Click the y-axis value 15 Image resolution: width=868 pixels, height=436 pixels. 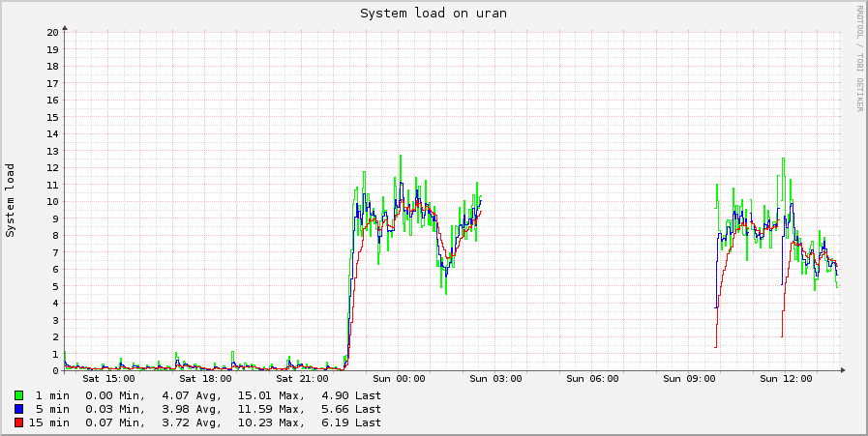tap(52, 117)
